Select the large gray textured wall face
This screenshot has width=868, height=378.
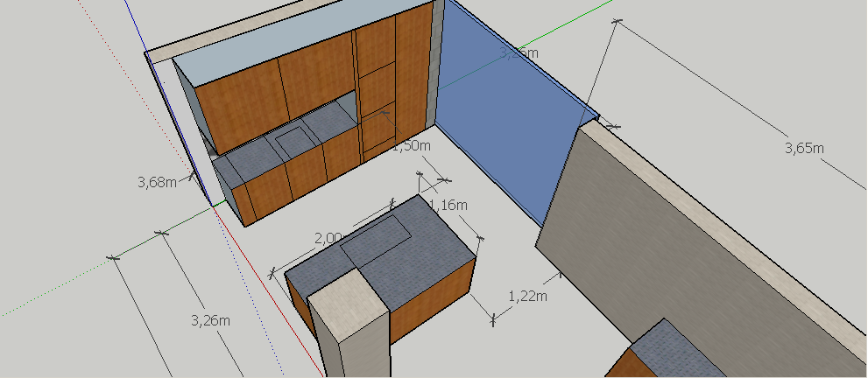pos(683,254)
